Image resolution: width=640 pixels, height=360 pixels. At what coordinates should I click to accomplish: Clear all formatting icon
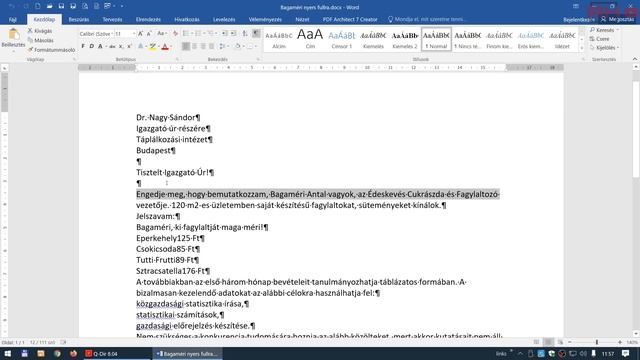(175, 33)
